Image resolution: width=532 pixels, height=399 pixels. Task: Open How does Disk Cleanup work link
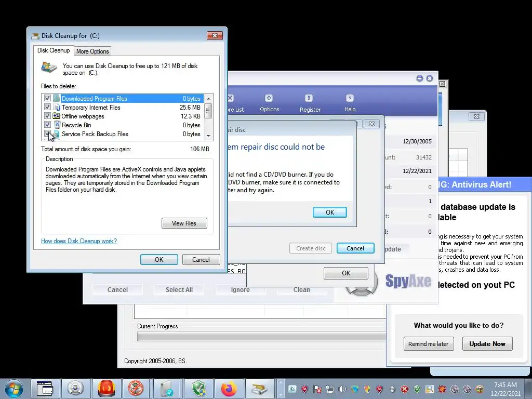(79, 241)
